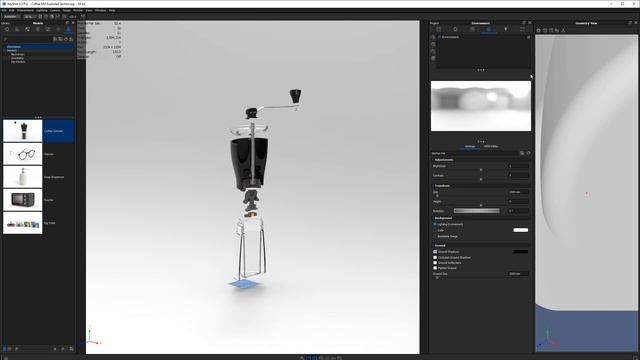The width and height of the screenshot is (640, 360).
Task: Enable Occlusion Ground Shadows checkbox
Action: coord(435,258)
